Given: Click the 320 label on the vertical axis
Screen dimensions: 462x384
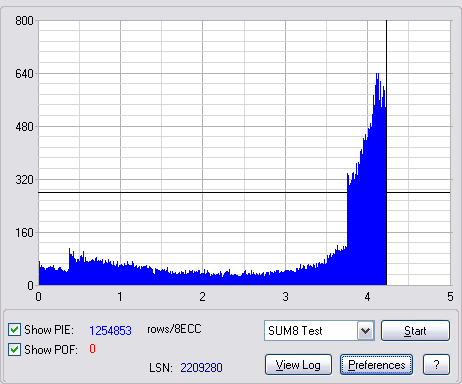Looking at the screenshot, I should click(x=24, y=180).
